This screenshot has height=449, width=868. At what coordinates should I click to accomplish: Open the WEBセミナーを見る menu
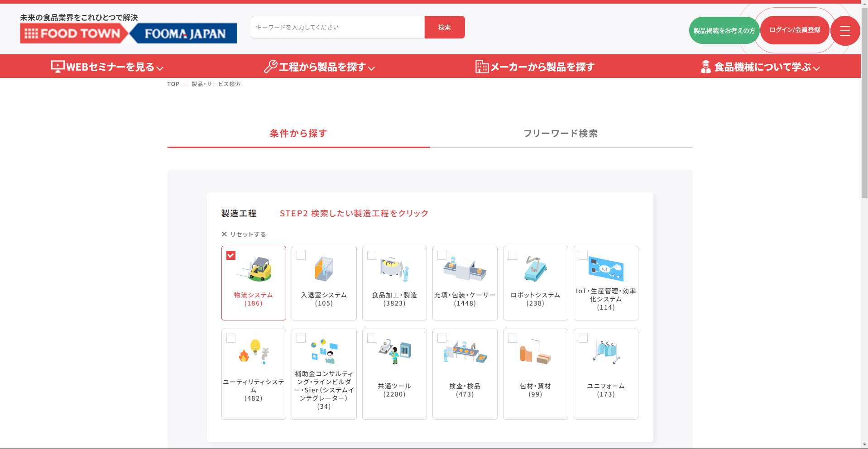point(107,67)
